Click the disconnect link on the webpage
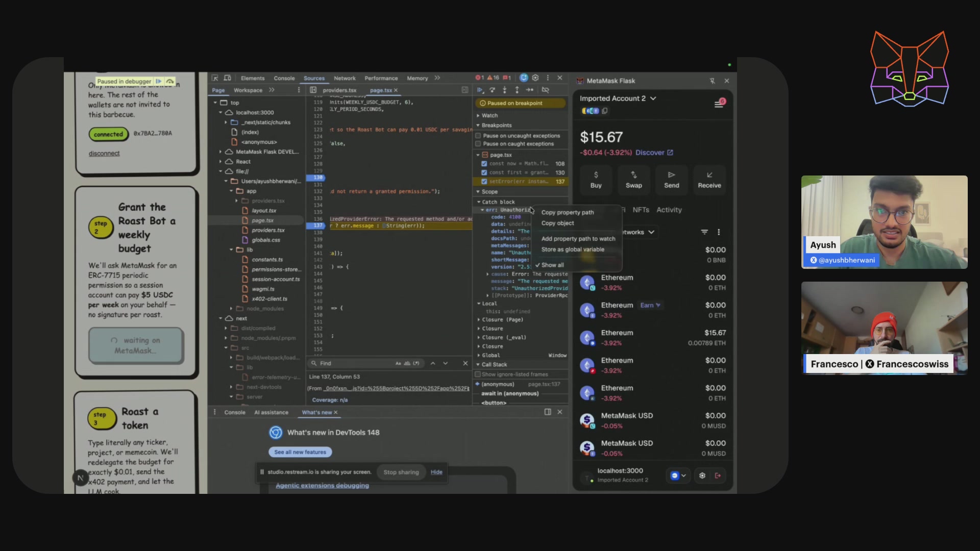The width and height of the screenshot is (980, 551). pyautogui.click(x=104, y=154)
